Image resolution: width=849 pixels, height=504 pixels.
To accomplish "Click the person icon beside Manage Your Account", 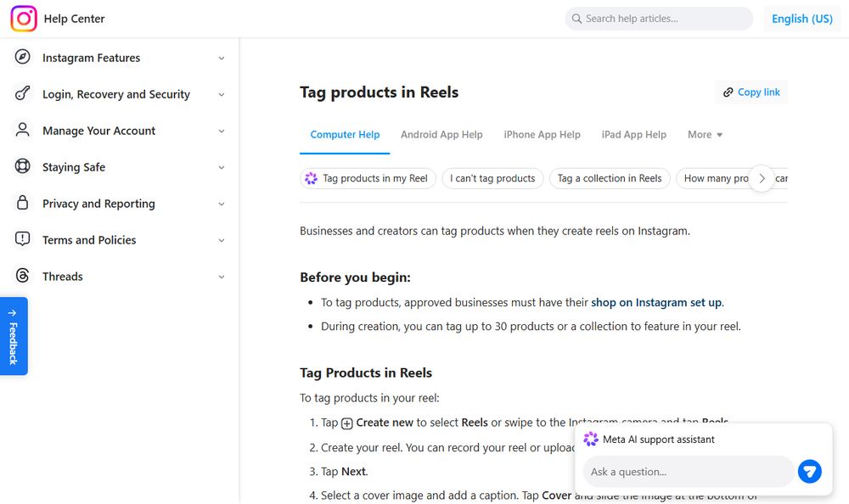I will [x=23, y=129].
